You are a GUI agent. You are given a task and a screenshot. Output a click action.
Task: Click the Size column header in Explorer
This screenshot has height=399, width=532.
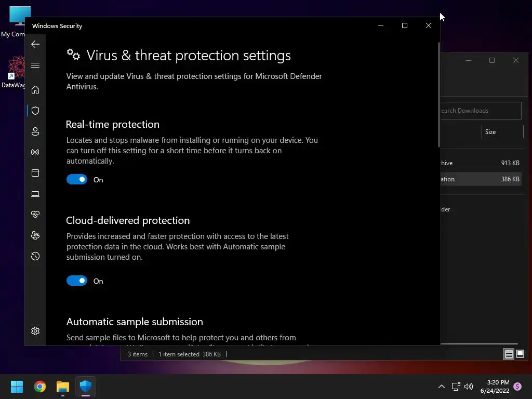[x=502, y=132]
